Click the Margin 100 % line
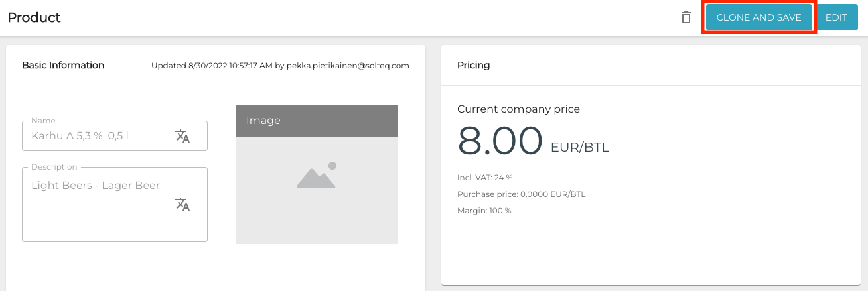 [x=484, y=211]
